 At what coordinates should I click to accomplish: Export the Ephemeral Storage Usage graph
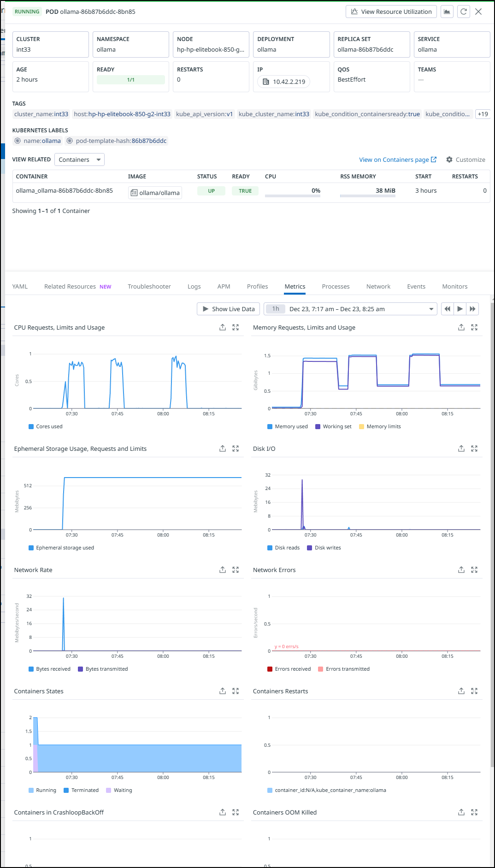click(223, 449)
